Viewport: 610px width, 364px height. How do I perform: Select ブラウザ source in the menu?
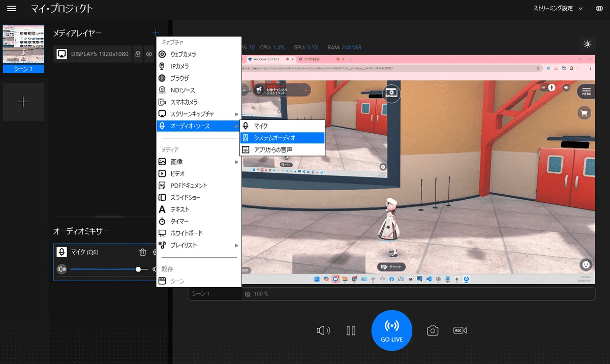tap(199, 78)
